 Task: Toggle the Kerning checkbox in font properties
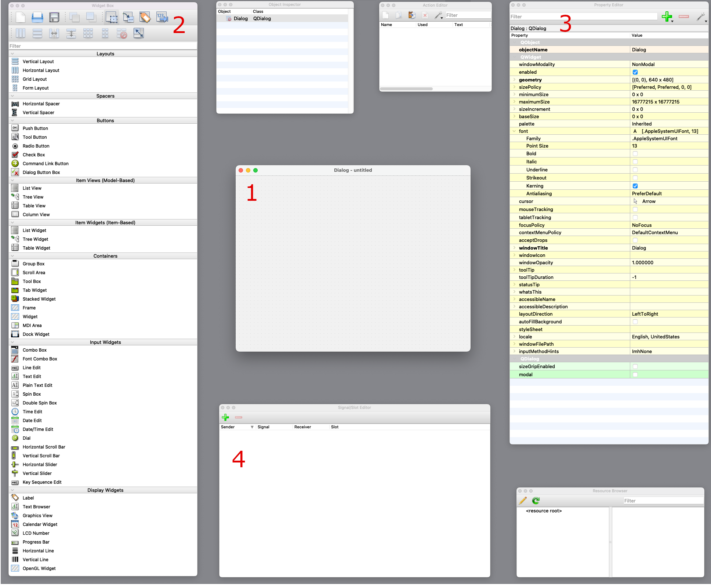coord(635,185)
